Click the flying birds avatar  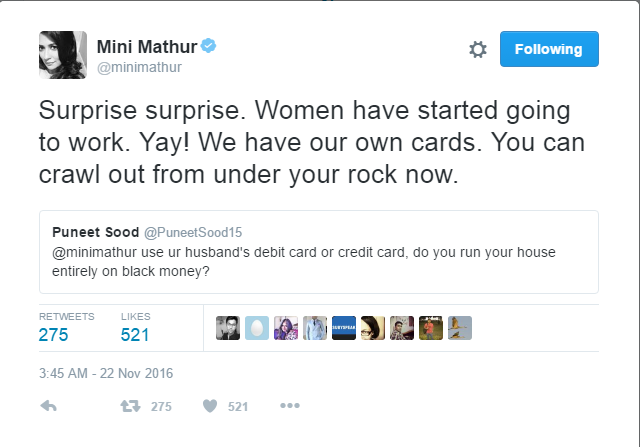pos(460,329)
